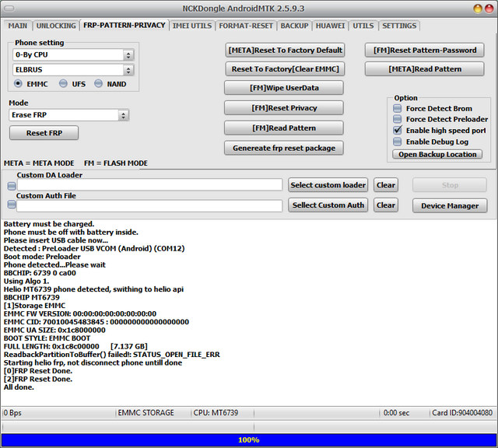498x448 pixels.
Task: Click the blue 100% progress bar
Action: [249, 439]
